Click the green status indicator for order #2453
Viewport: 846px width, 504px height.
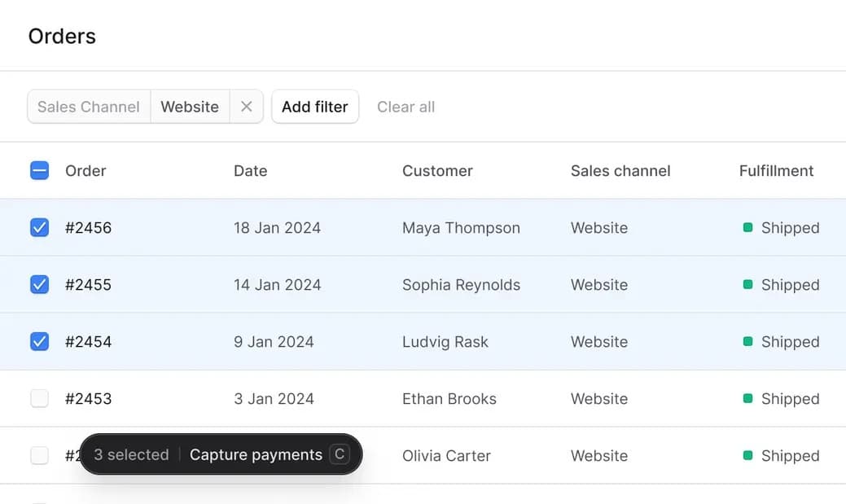(x=746, y=399)
